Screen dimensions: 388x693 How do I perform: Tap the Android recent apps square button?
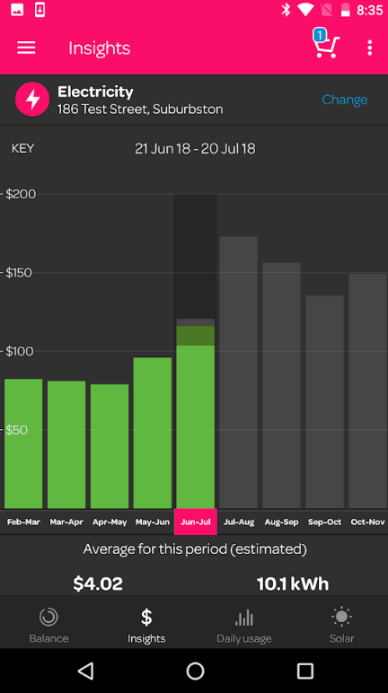tap(305, 671)
